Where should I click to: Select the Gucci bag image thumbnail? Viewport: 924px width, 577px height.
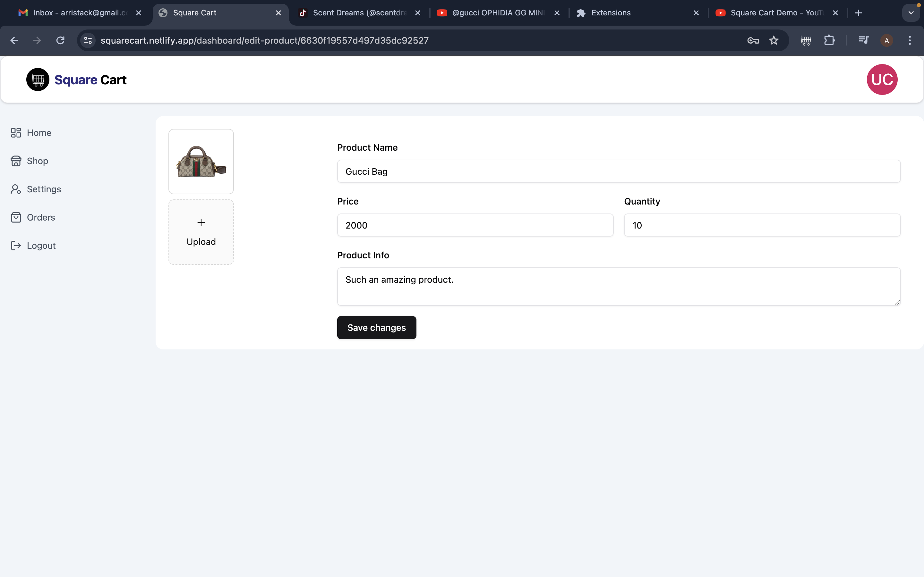tap(201, 162)
